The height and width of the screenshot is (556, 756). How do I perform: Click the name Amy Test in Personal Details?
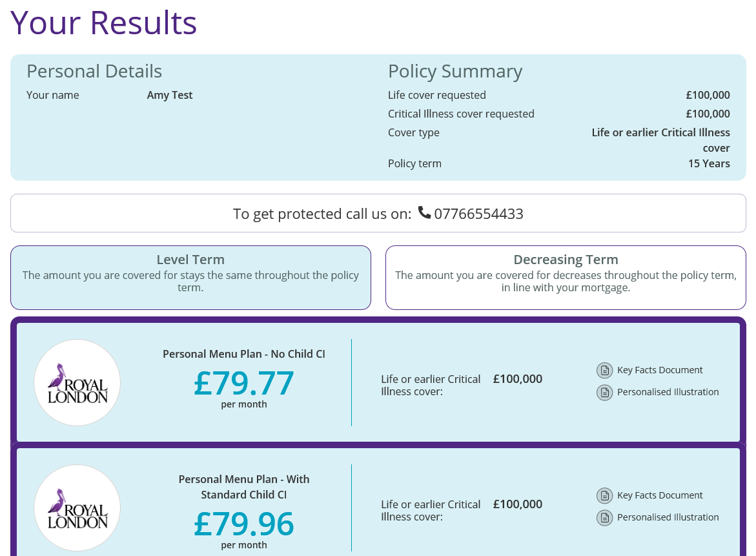170,95
